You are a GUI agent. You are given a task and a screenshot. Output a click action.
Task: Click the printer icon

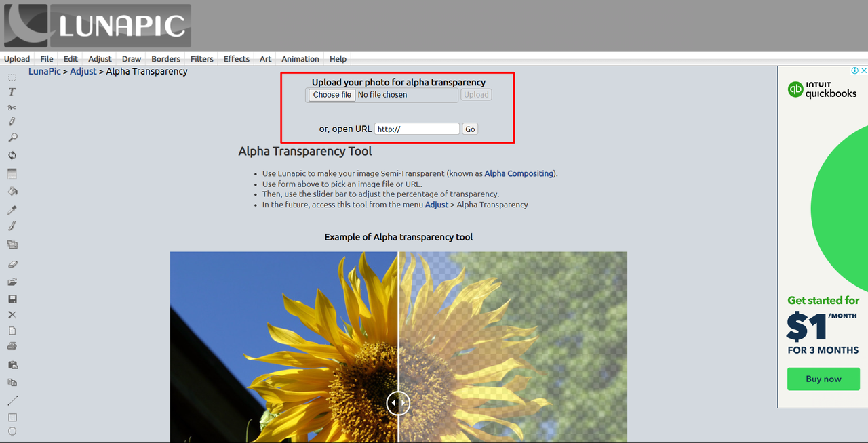coord(12,347)
